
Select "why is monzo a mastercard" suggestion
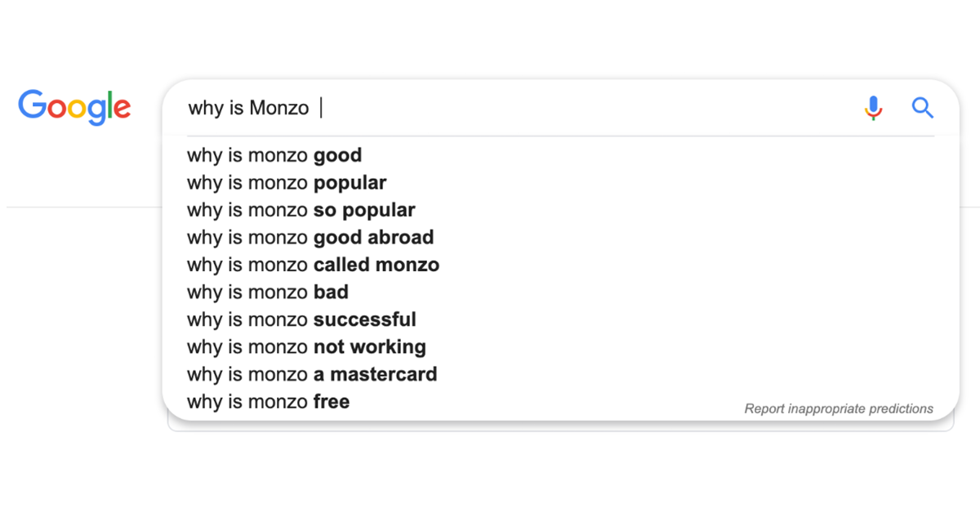313,374
